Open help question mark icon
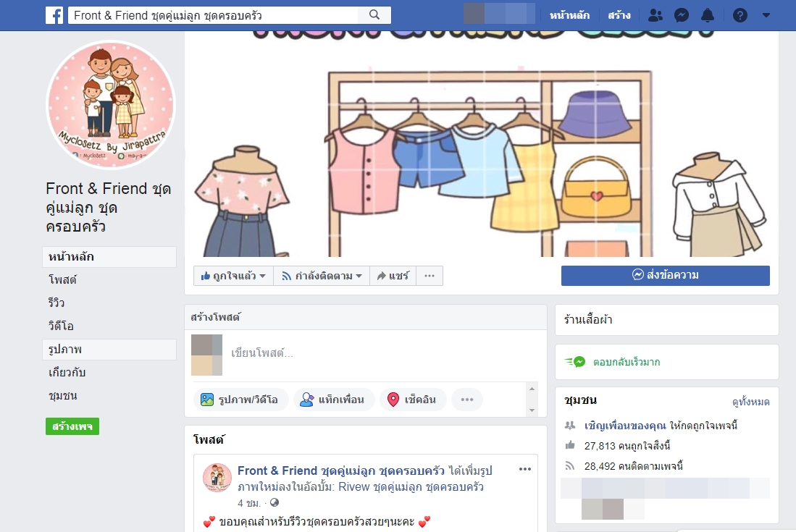Viewport: 796px width, 532px height. tap(740, 15)
